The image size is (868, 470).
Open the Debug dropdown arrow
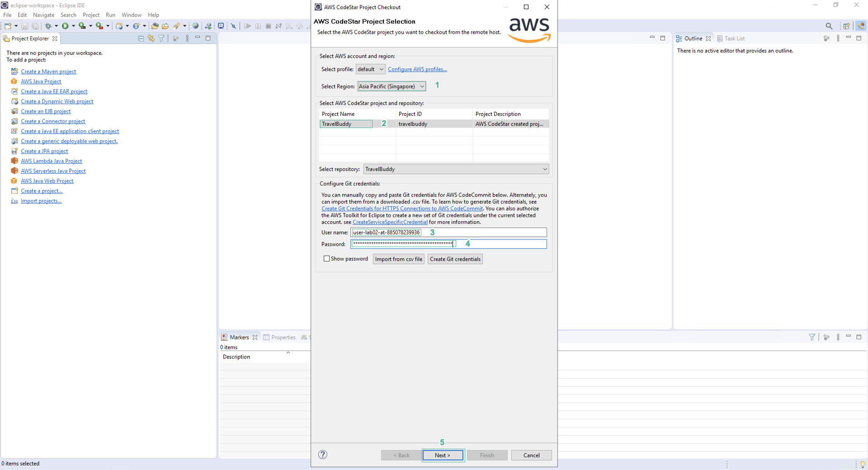(x=57, y=26)
